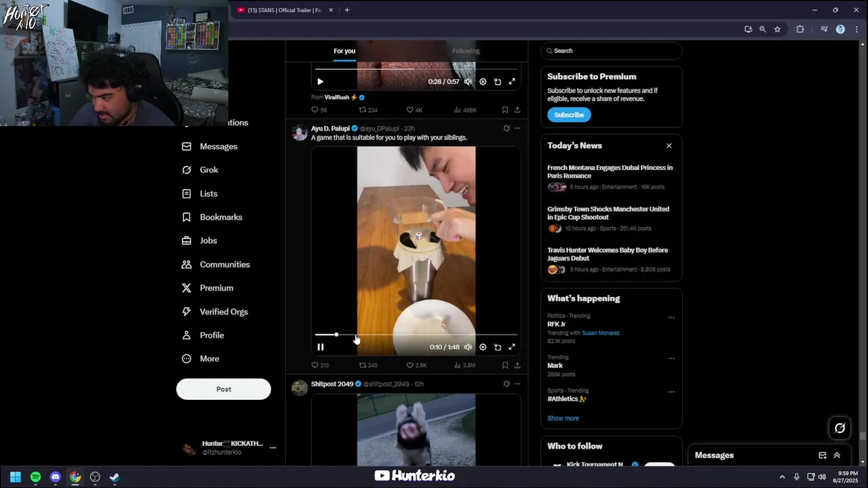Open Spotify from the taskbar
Image resolution: width=868 pixels, height=488 pixels.
pos(35,477)
